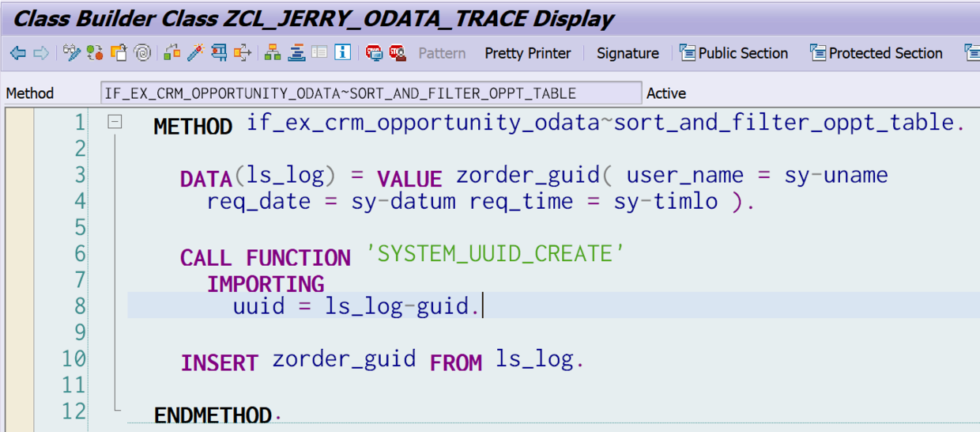Set session breakpoint stop icon
Image resolution: width=980 pixels, height=432 pixels.
point(374,53)
